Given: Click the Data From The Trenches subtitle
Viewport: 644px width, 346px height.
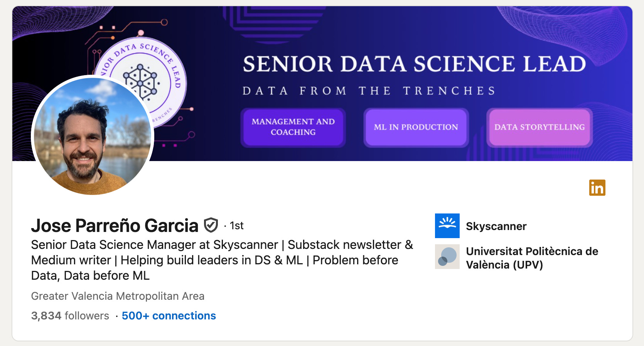Looking at the screenshot, I should (x=369, y=91).
